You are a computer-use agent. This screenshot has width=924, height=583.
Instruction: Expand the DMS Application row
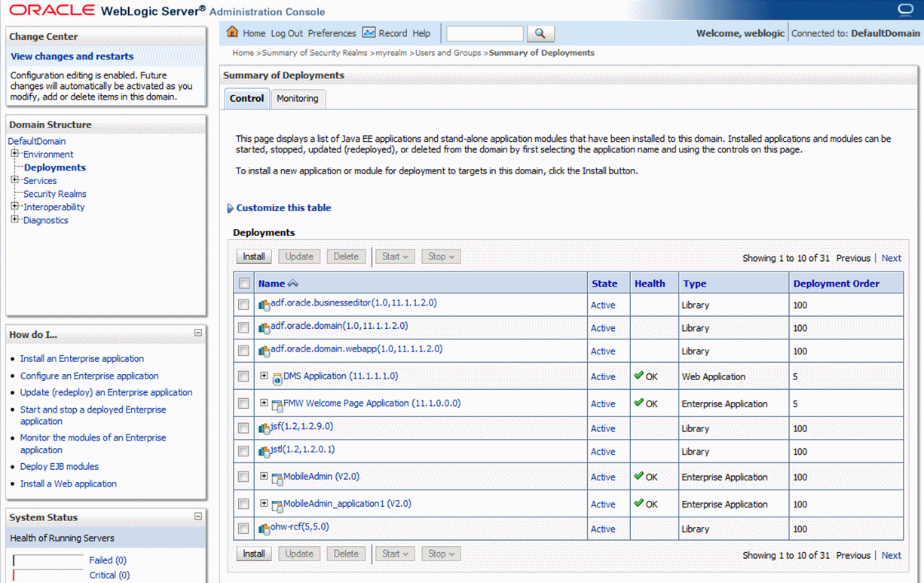264,376
